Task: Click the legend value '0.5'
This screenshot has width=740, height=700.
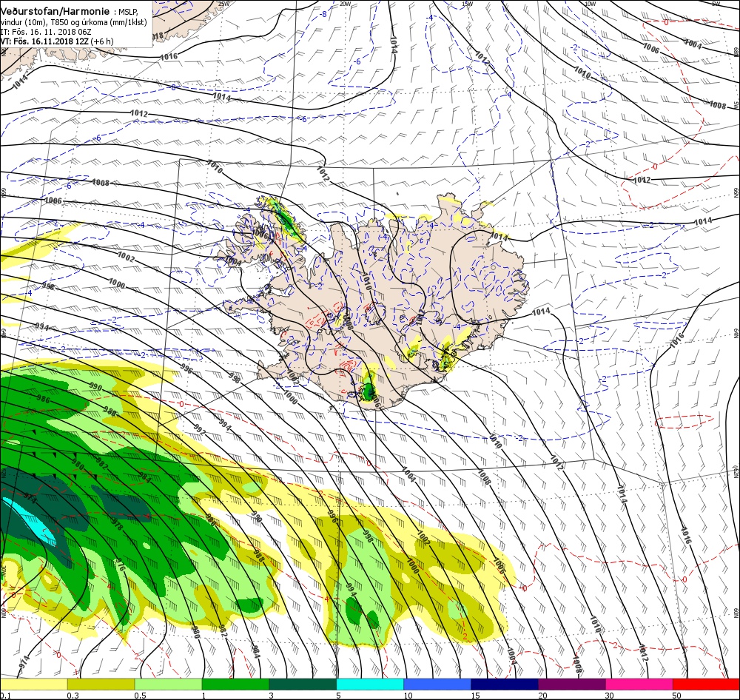Action: [x=140, y=696]
